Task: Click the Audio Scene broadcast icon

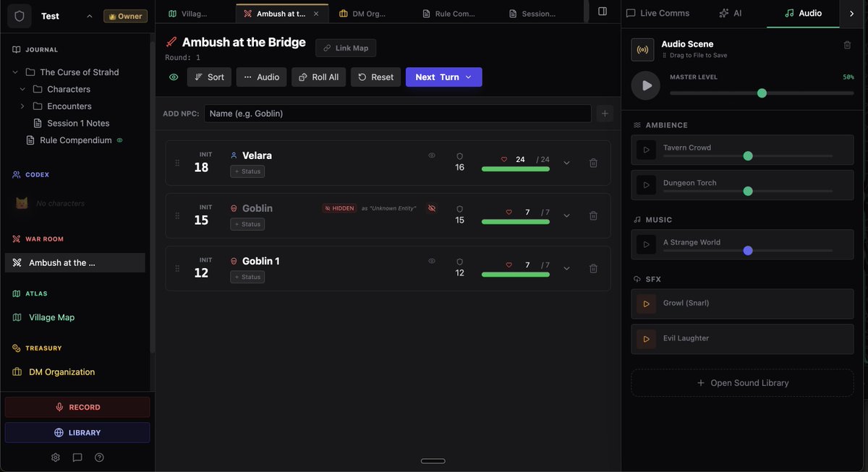Action: click(x=642, y=50)
